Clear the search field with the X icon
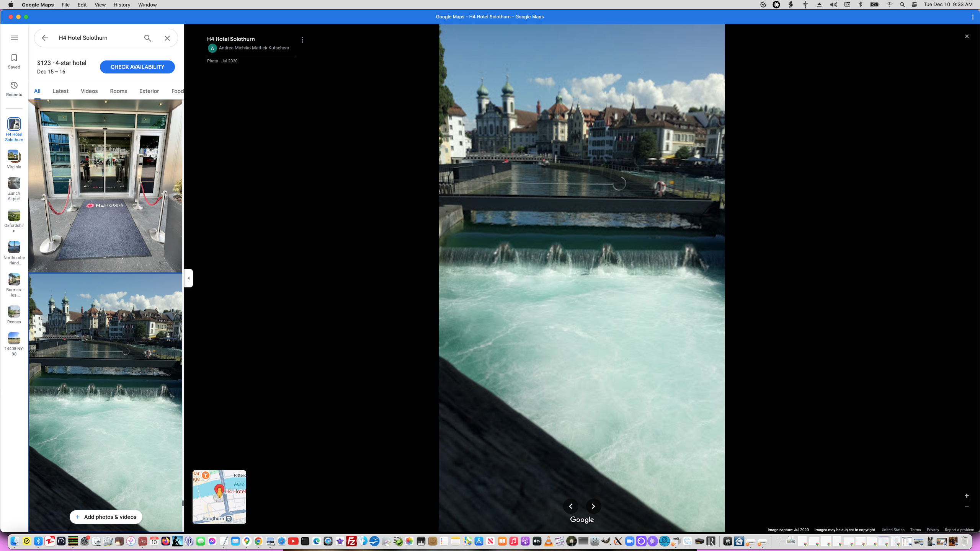The image size is (980, 551). pos(167,38)
